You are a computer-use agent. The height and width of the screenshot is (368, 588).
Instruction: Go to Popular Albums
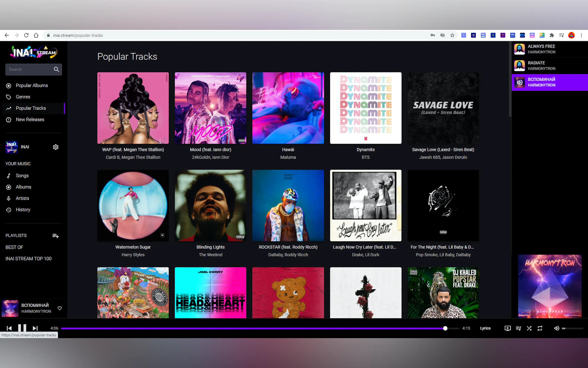click(32, 86)
